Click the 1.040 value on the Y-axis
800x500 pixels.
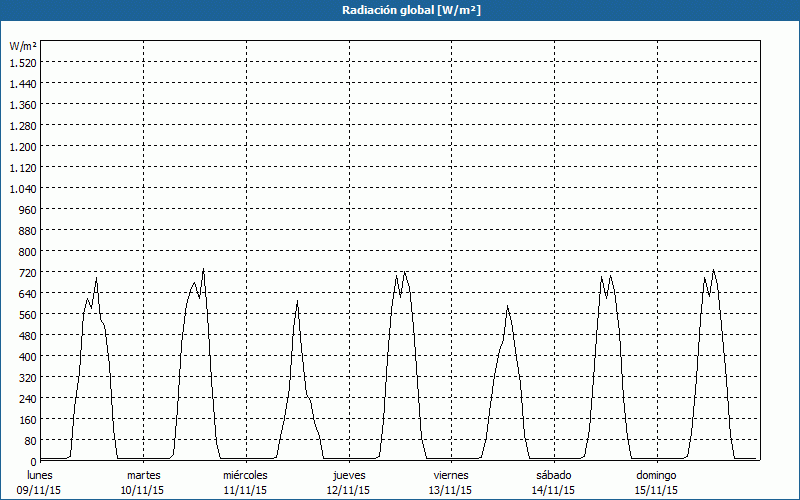pos(23,188)
